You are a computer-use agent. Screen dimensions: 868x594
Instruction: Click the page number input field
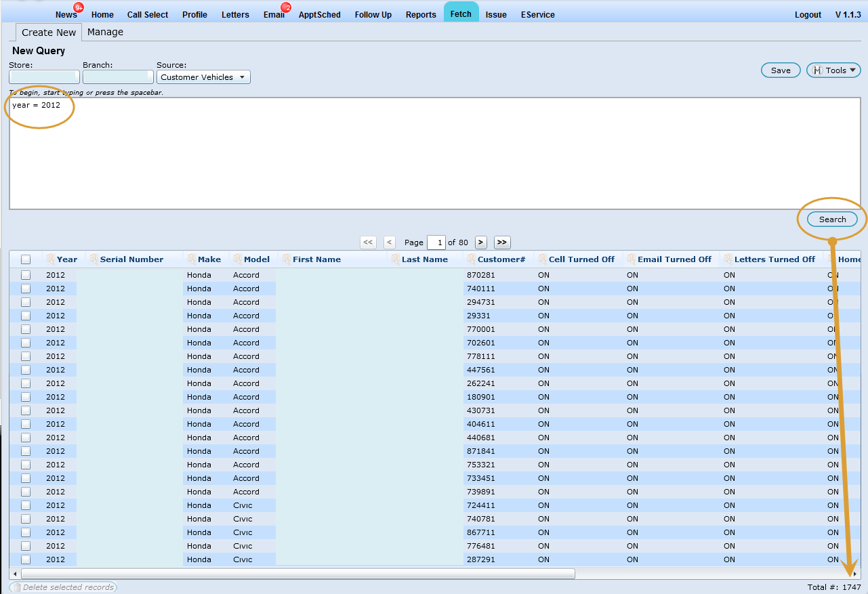point(436,242)
